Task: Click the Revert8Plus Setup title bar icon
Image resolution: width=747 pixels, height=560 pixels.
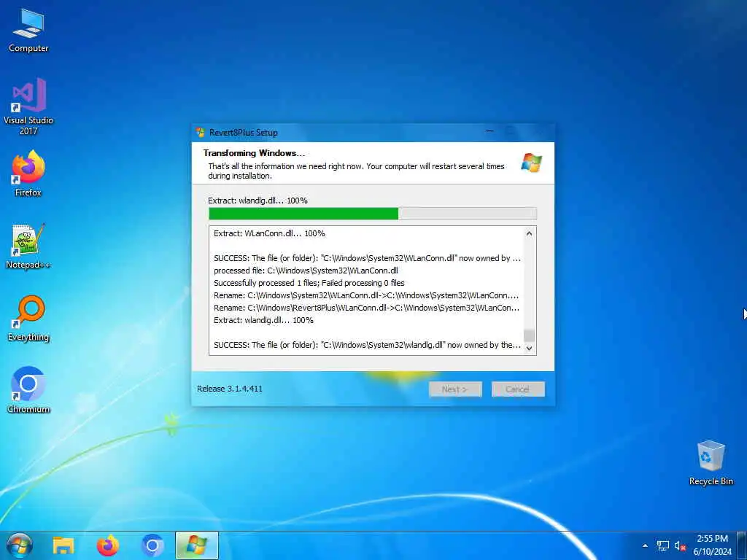Action: (201, 133)
